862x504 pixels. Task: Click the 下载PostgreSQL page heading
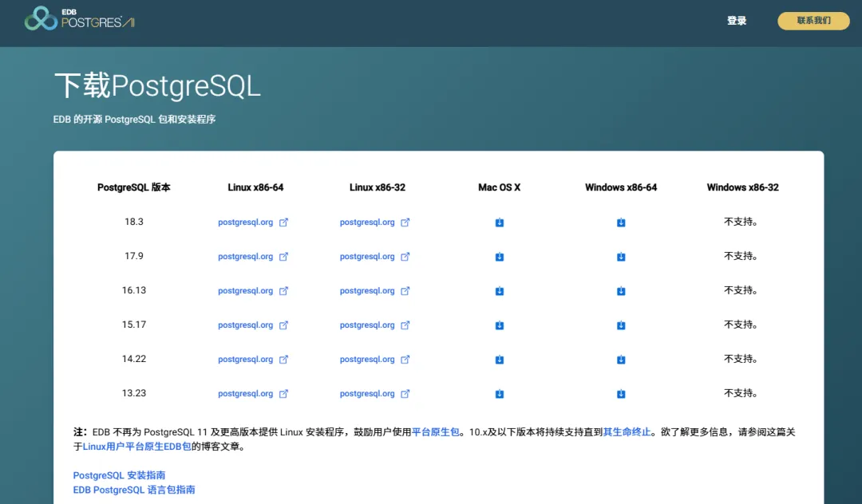(x=157, y=86)
